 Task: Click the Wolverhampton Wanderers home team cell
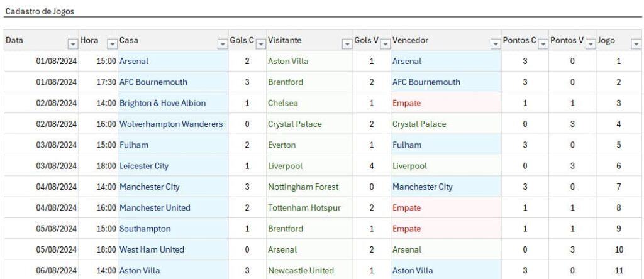[x=173, y=124]
